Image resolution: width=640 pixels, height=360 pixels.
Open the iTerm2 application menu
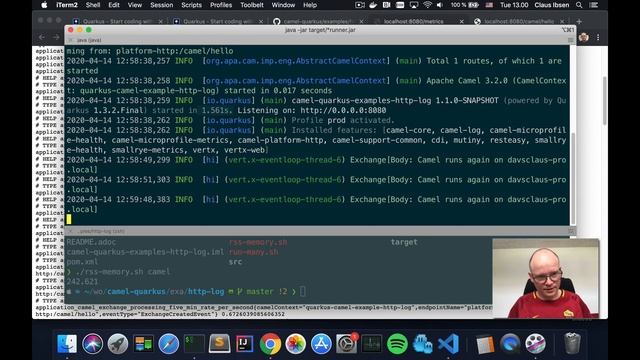click(x=66, y=5)
